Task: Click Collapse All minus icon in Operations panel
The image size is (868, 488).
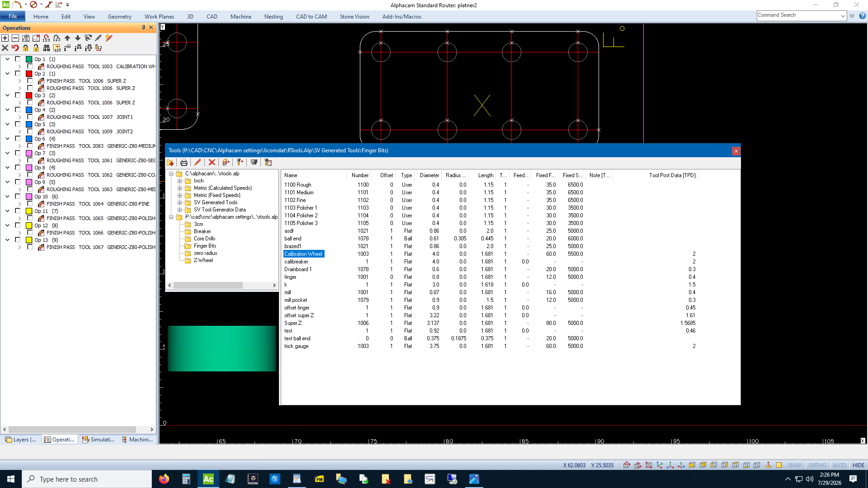Action: 15,38
